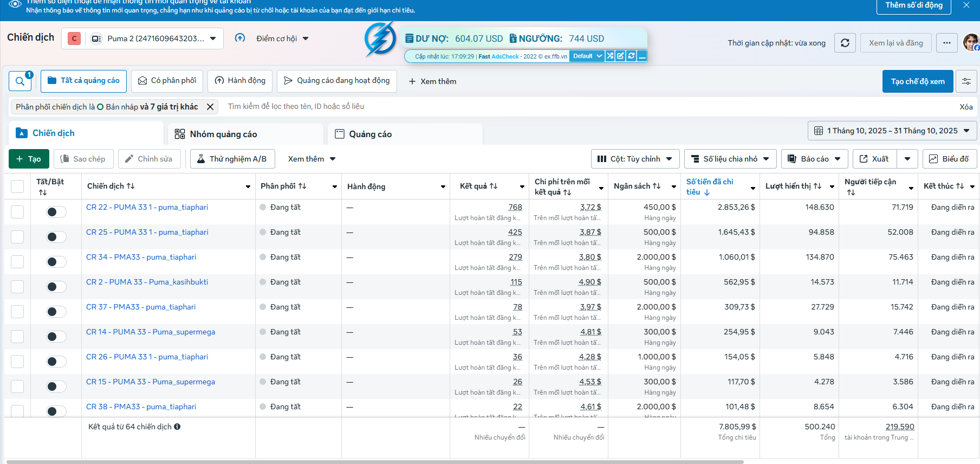980x464 pixels.
Task: Click the reload icon in AdsCheck bar
Action: (x=632, y=56)
